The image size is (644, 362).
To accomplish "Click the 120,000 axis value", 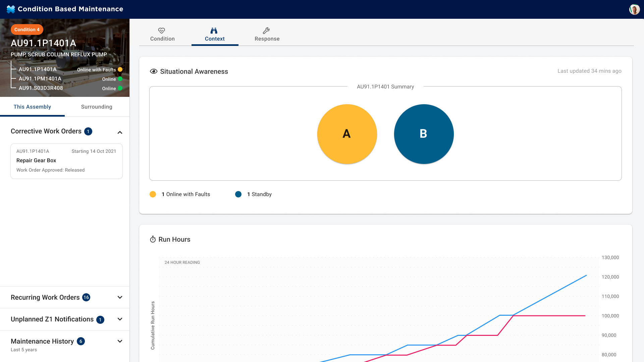I will pyautogui.click(x=610, y=277).
